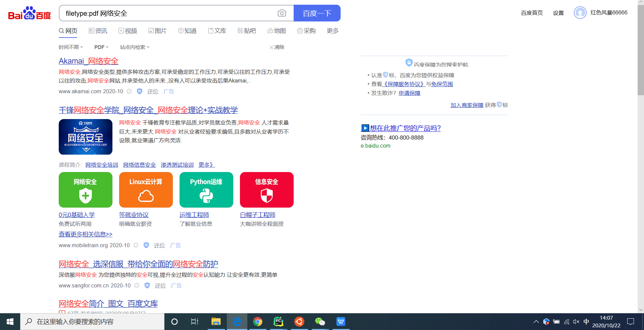The image size is (644, 330).
Task: Click the 申请保障 link
Action: tap(409, 93)
